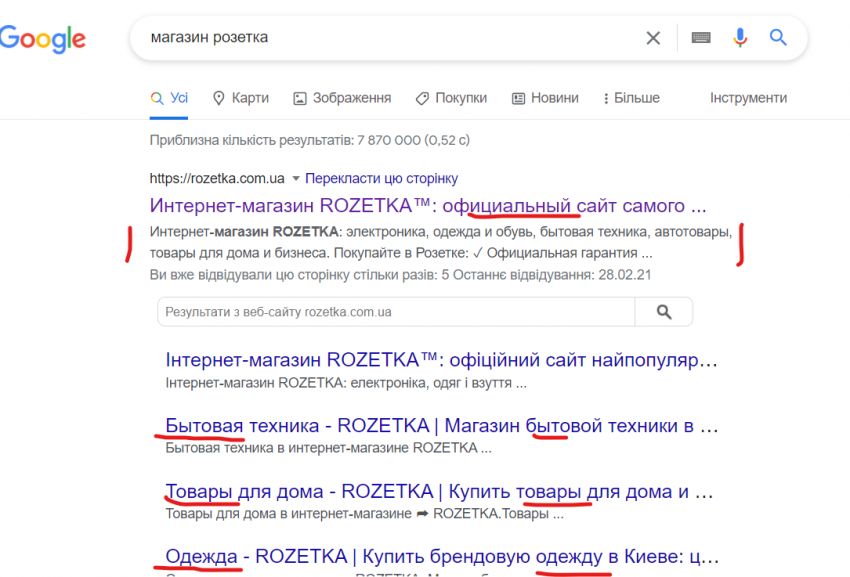Open the Карти tab

241,98
